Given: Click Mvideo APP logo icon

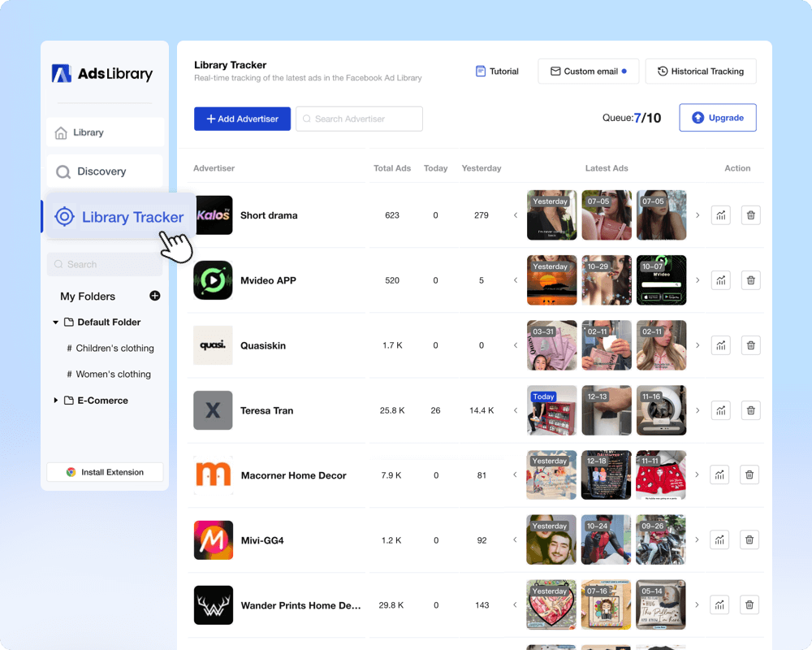Looking at the screenshot, I should click(213, 280).
